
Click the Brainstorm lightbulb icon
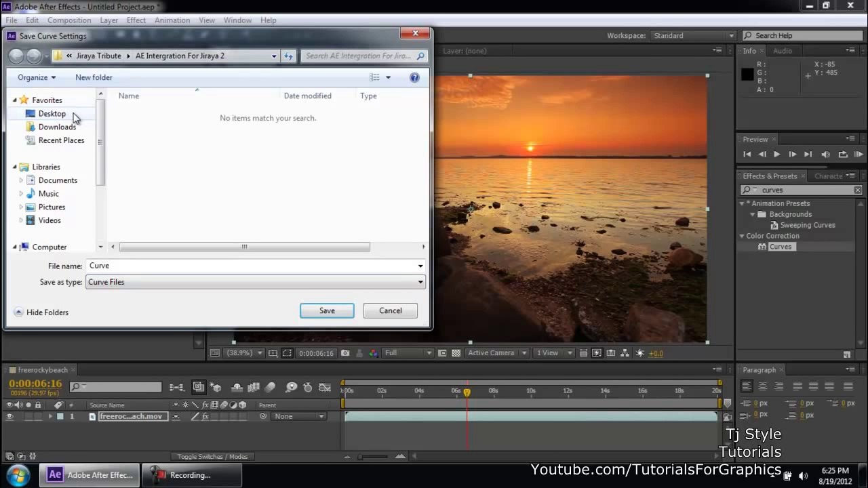pyautogui.click(x=291, y=388)
